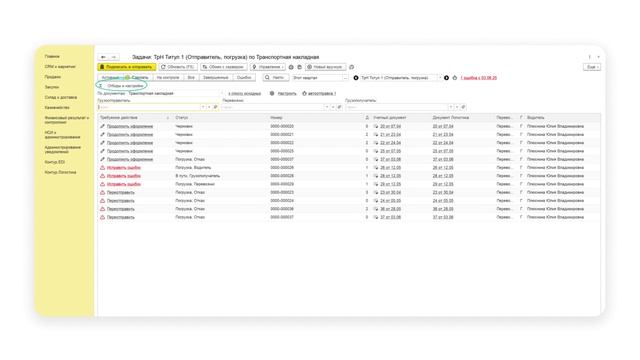Switch to the Все tab

[191, 78]
